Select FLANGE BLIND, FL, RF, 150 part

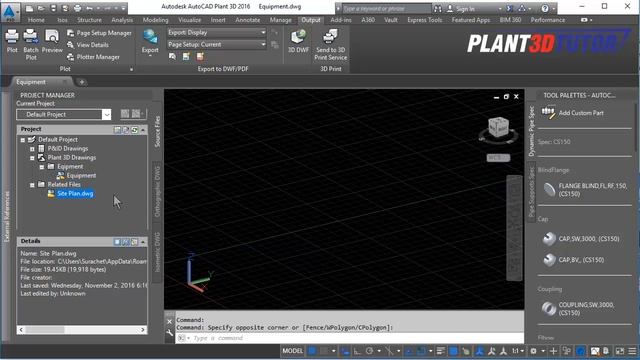click(x=585, y=189)
